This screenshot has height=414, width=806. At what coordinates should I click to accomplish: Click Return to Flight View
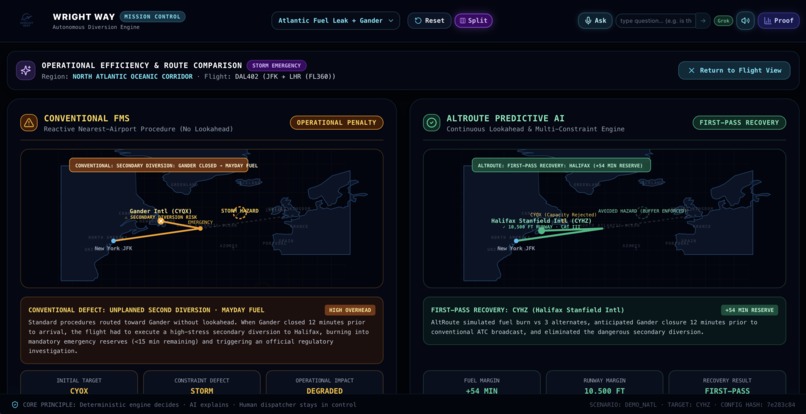click(x=734, y=70)
